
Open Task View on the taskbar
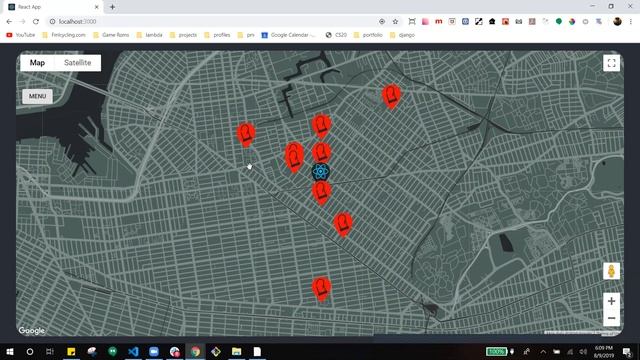click(x=50, y=351)
